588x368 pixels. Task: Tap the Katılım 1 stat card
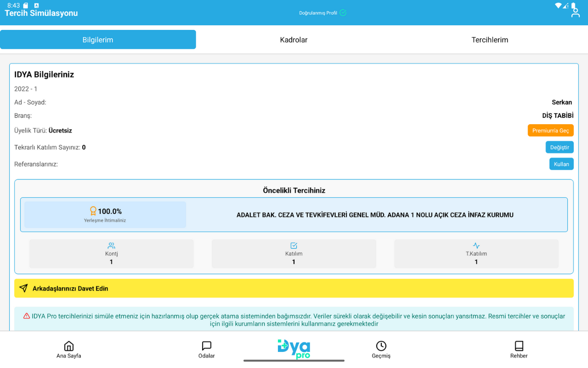point(294,253)
